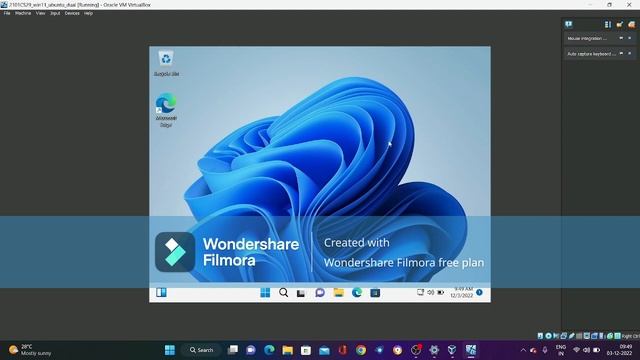Click the guest battery tray icon
Image resolution: width=640 pixels, height=360 pixels.
pyautogui.click(x=441, y=292)
